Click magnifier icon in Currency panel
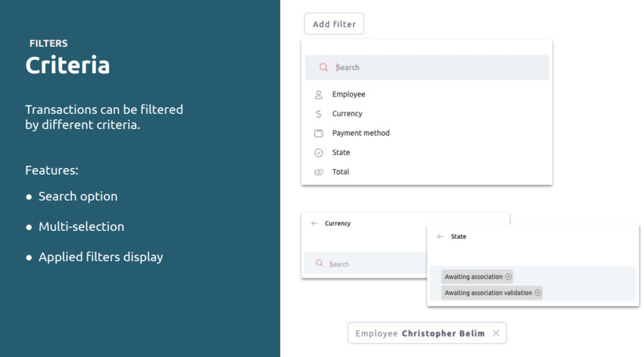Screen dimensions: 644x357 (320, 263)
